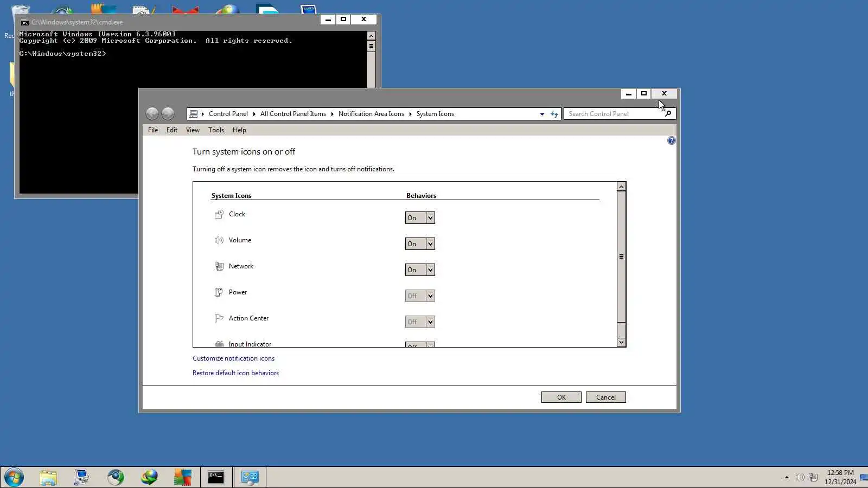Click the "Clock" row label

pyautogui.click(x=237, y=214)
